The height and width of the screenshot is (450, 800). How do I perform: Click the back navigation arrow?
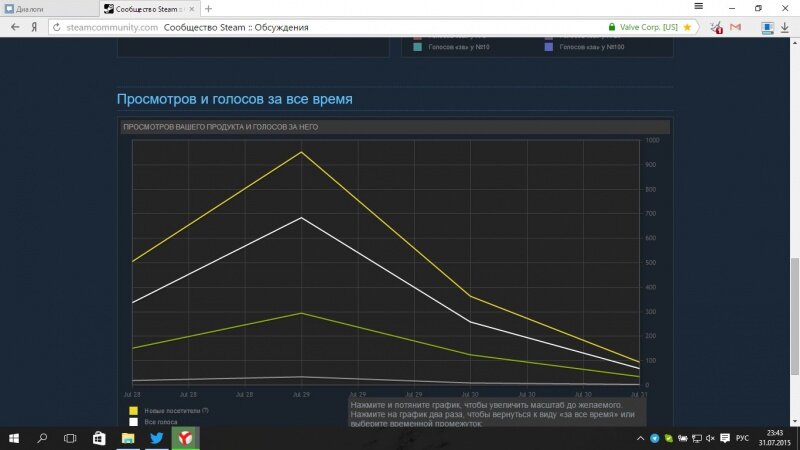[15, 27]
